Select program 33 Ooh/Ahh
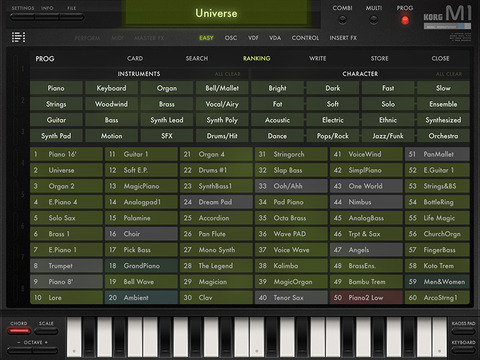Image resolution: width=480 pixels, height=360 pixels. 291,186
